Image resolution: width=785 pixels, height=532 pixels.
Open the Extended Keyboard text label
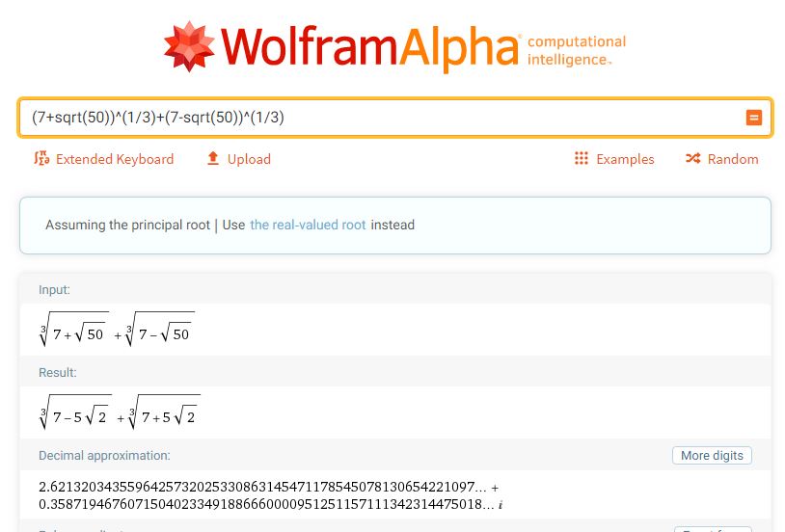[x=115, y=159]
